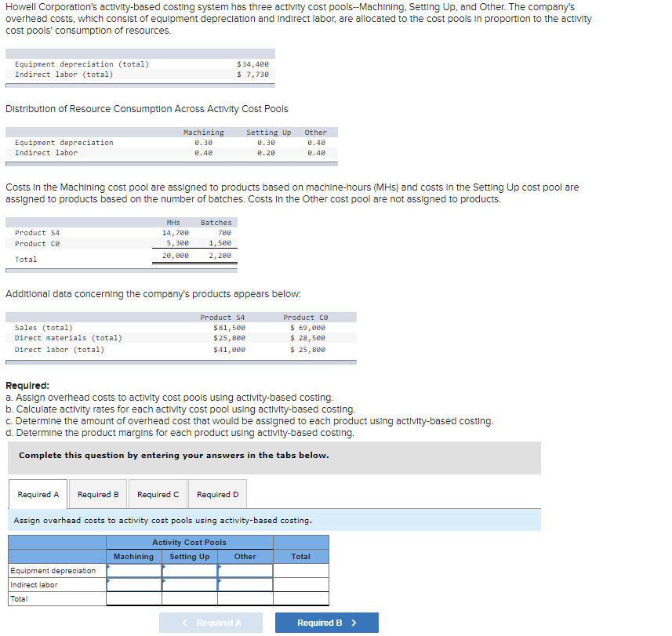The height and width of the screenshot is (636, 672).
Task: Click the 'Required:' heading
Action: pyautogui.click(x=27, y=385)
